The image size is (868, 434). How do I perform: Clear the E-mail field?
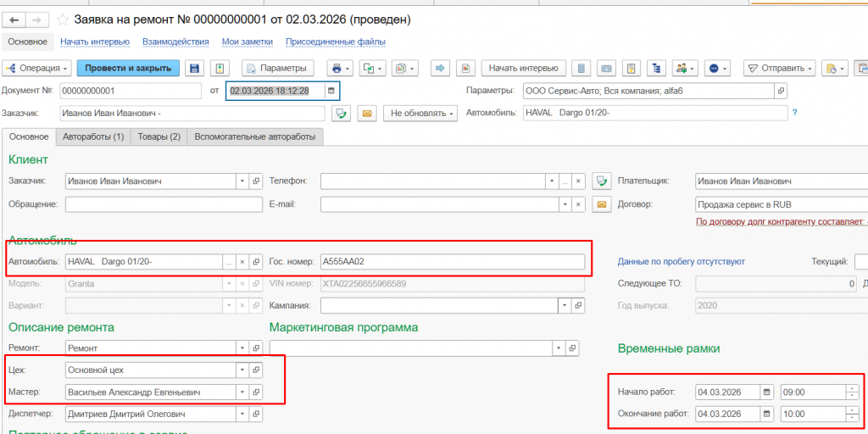(578, 204)
